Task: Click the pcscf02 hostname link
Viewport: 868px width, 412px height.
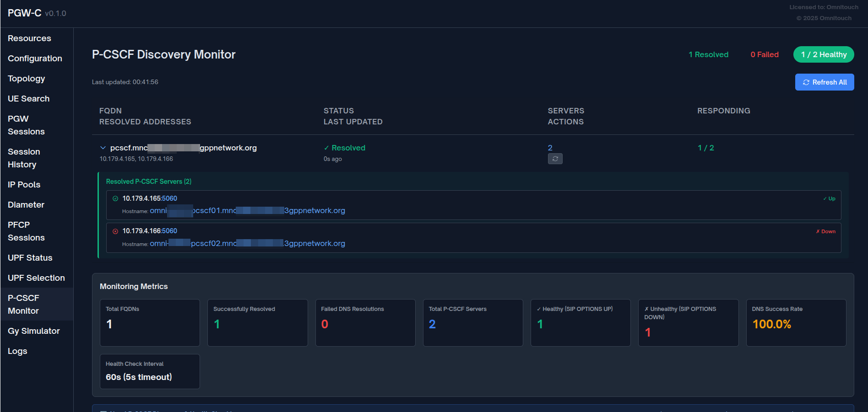Action: [x=247, y=243]
